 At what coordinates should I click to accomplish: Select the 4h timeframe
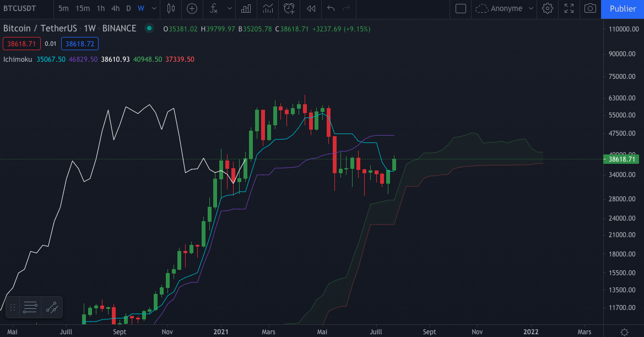click(115, 9)
